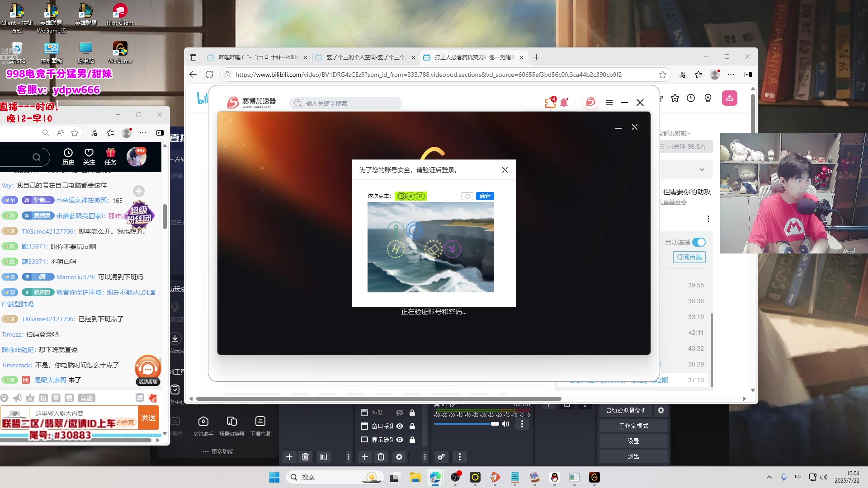Open the three-dot menu beside video description
This screenshot has width=868, height=488.
click(708, 219)
